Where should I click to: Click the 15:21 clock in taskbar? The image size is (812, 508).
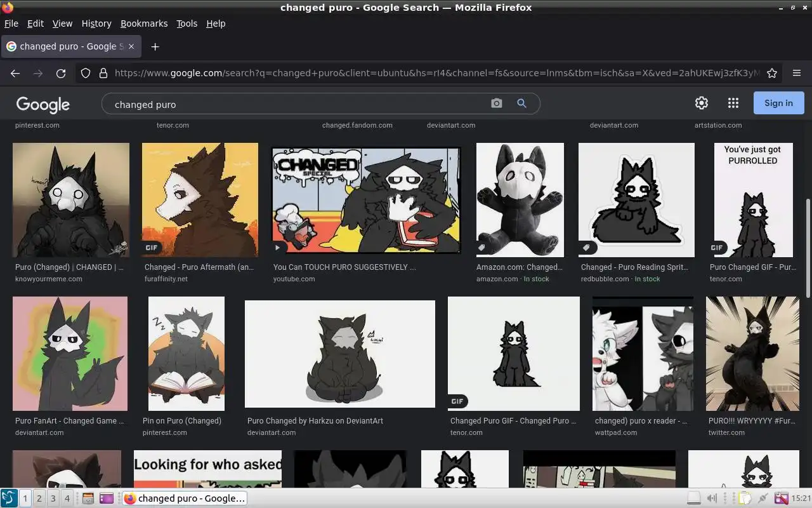tap(801, 498)
